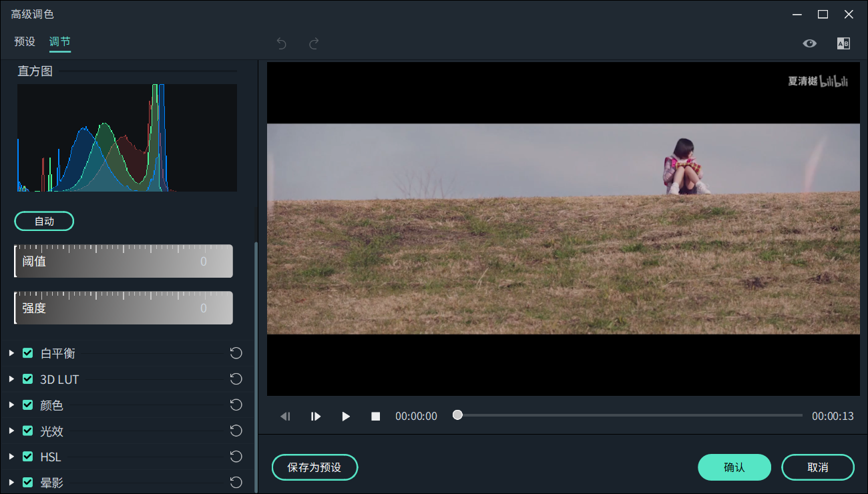The width and height of the screenshot is (868, 494).
Task: Reset the 白平衡 settings
Action: point(236,353)
